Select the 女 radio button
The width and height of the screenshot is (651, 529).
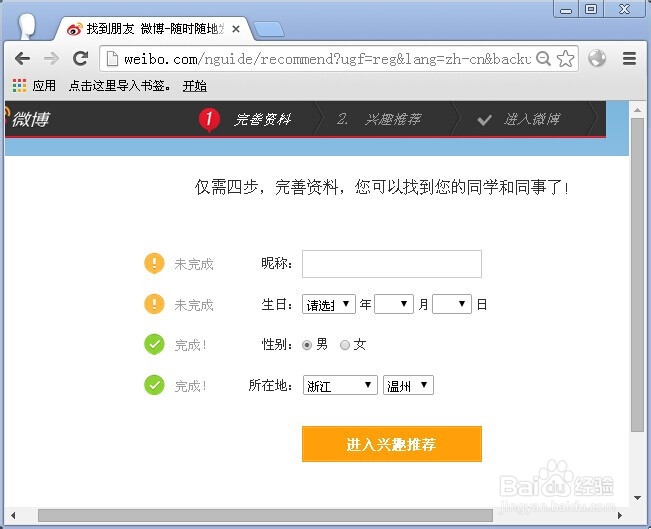[345, 345]
